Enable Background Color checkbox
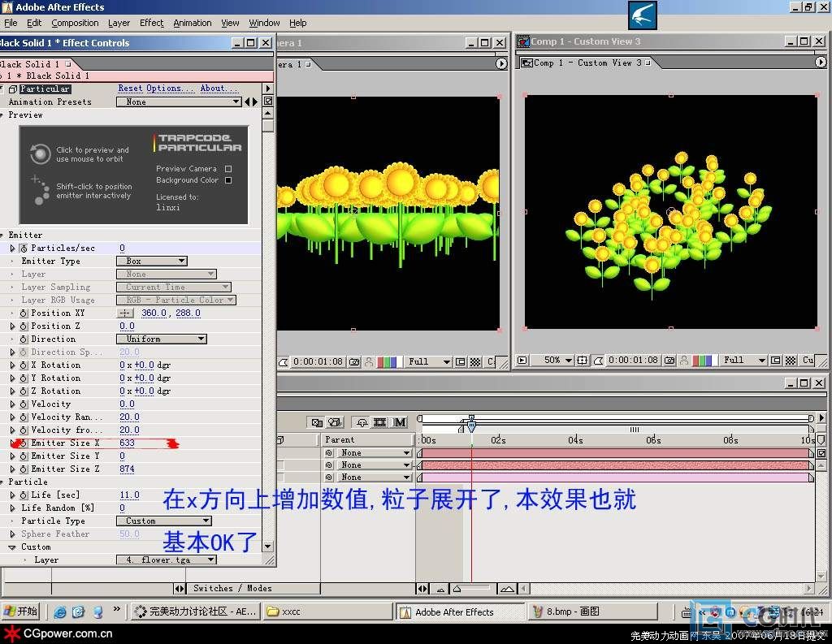This screenshot has height=644, width=832. [228, 180]
